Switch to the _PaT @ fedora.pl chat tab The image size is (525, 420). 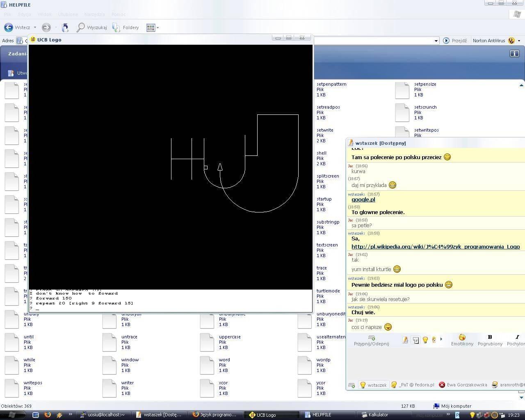pyautogui.click(x=412, y=385)
